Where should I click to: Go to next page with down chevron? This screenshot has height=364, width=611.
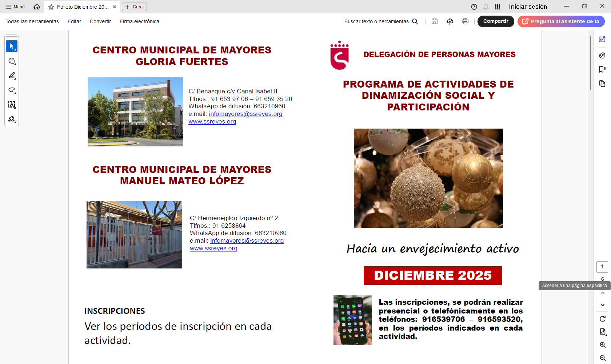pyautogui.click(x=603, y=305)
